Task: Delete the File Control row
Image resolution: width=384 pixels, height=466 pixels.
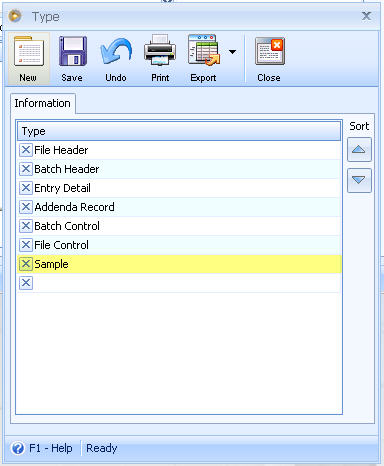Action: tap(26, 245)
